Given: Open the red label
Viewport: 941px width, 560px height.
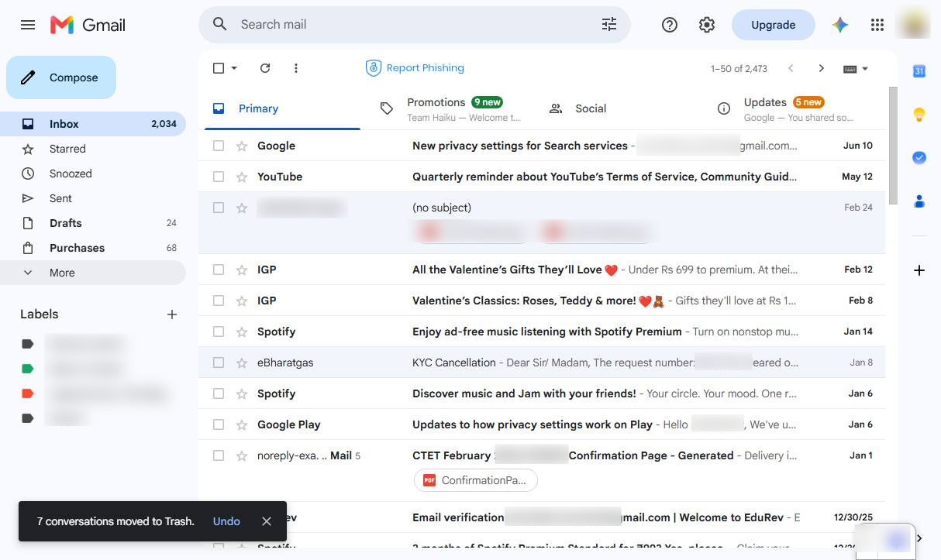Looking at the screenshot, I should pos(28,393).
